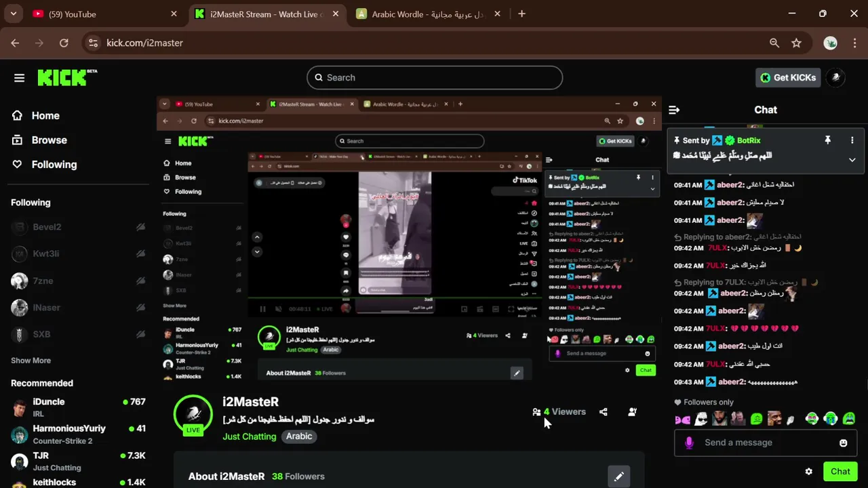Click the 38 Followers count
Screen dimensions: 868x488
pyautogui.click(x=298, y=476)
